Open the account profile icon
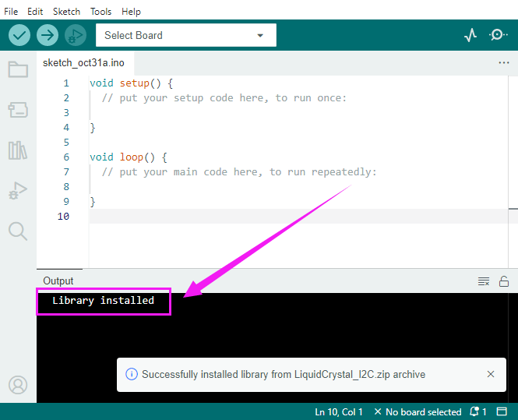Viewport: 518px width, 420px height. (18, 385)
